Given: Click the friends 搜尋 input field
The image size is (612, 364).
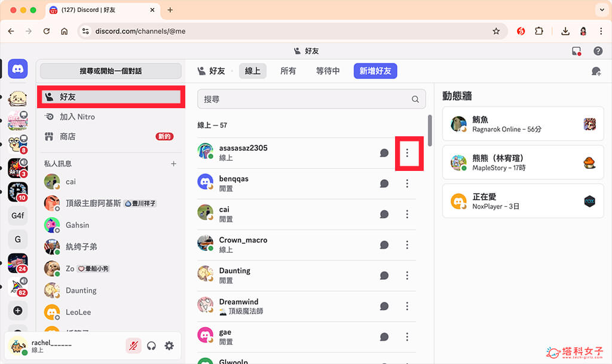Looking at the screenshot, I should pyautogui.click(x=311, y=99).
